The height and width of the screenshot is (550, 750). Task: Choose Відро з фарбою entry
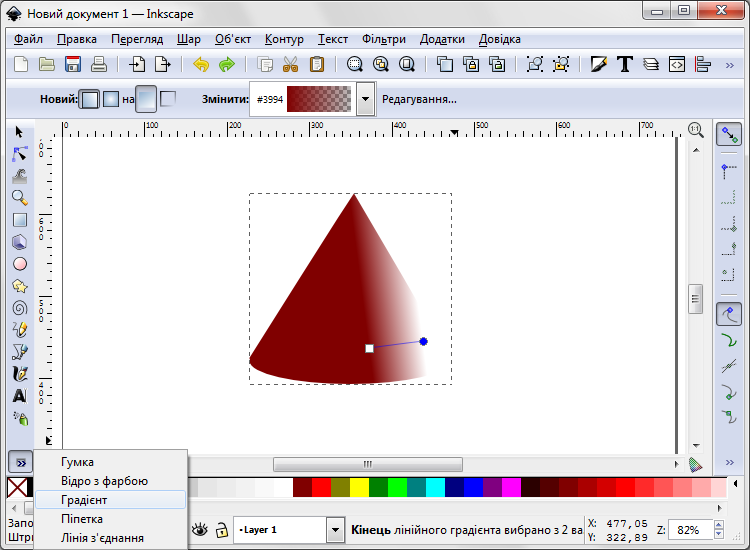click(x=110, y=481)
